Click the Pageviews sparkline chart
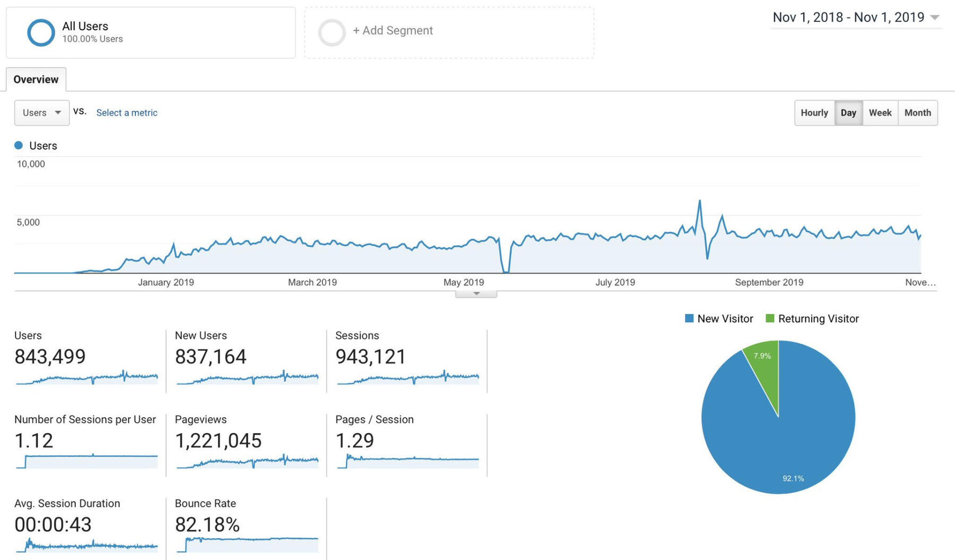955x560 pixels. [247, 461]
